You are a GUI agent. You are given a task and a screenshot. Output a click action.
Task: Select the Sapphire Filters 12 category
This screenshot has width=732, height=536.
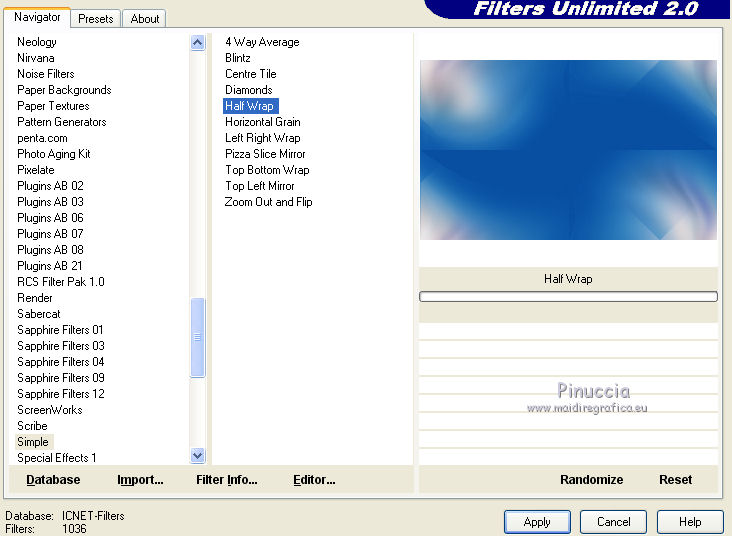click(x=61, y=394)
